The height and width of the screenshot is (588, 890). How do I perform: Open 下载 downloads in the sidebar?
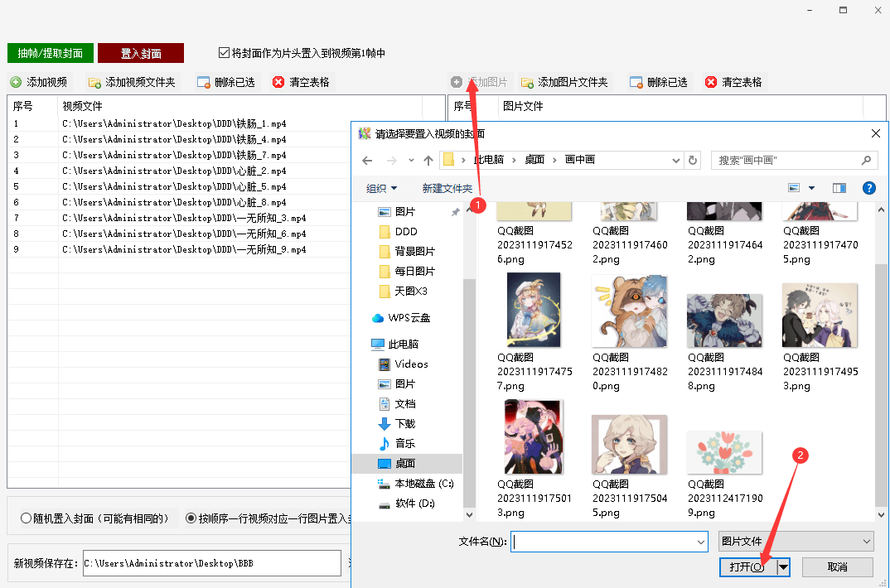pos(397,423)
